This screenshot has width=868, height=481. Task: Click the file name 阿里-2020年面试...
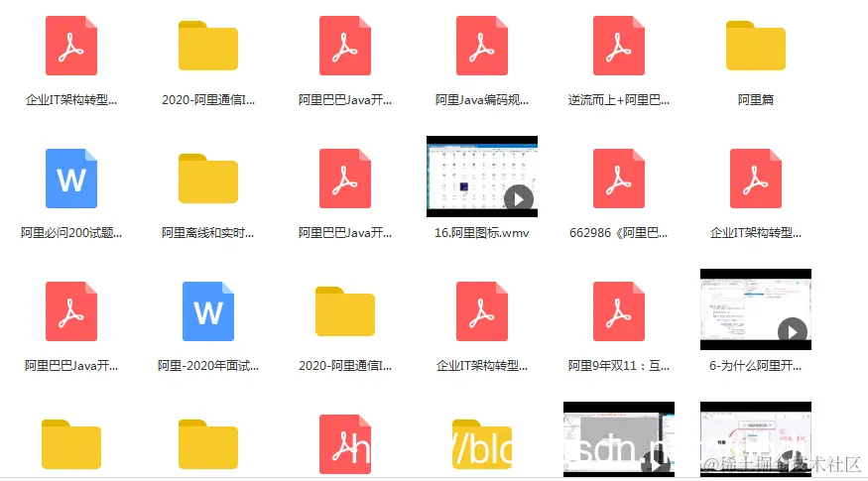208,366
